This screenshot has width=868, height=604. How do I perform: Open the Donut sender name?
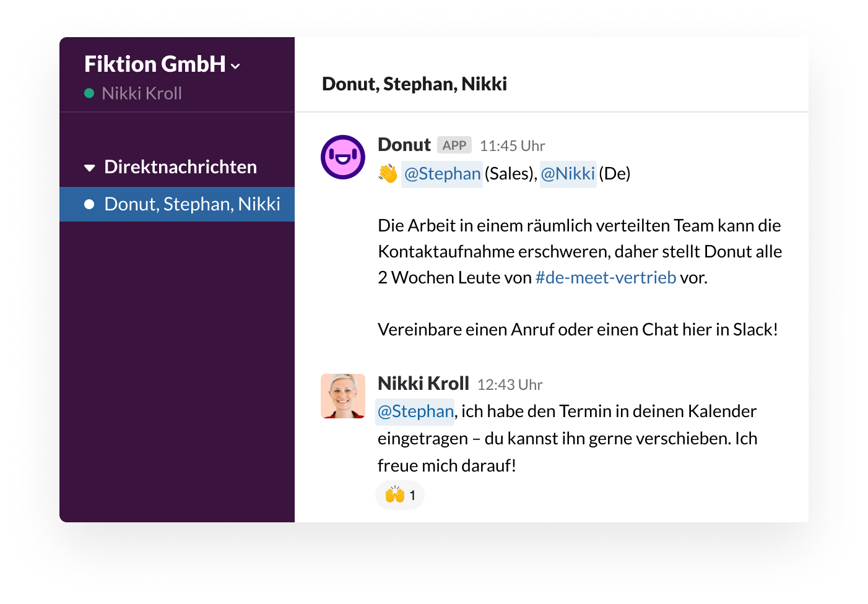[404, 145]
